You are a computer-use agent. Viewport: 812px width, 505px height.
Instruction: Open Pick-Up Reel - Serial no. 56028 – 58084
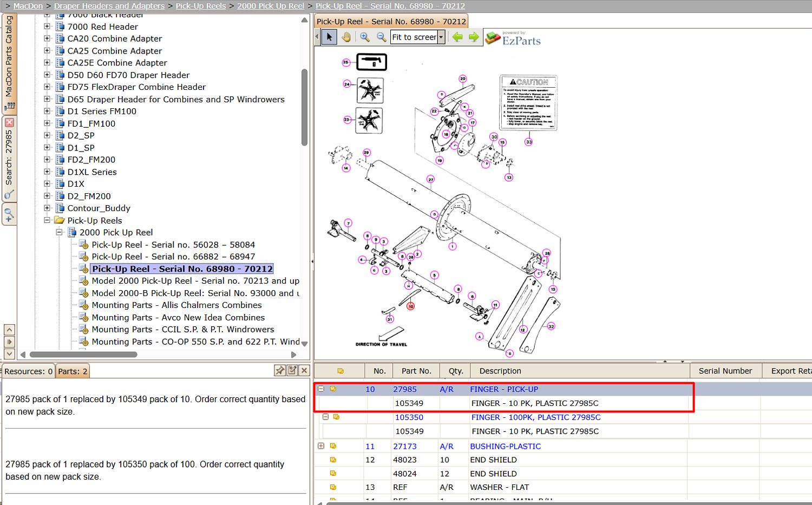pos(173,245)
